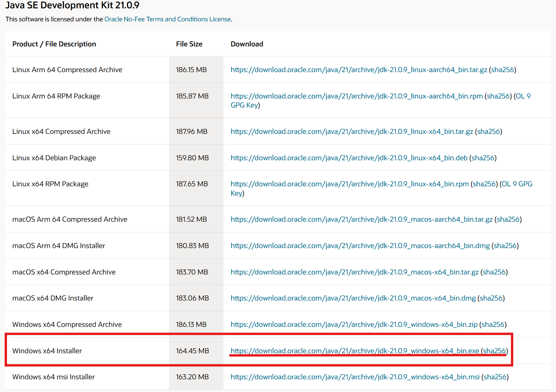Download the Windows x64 zip archive
This screenshot has width=556, height=392.
coord(354,325)
